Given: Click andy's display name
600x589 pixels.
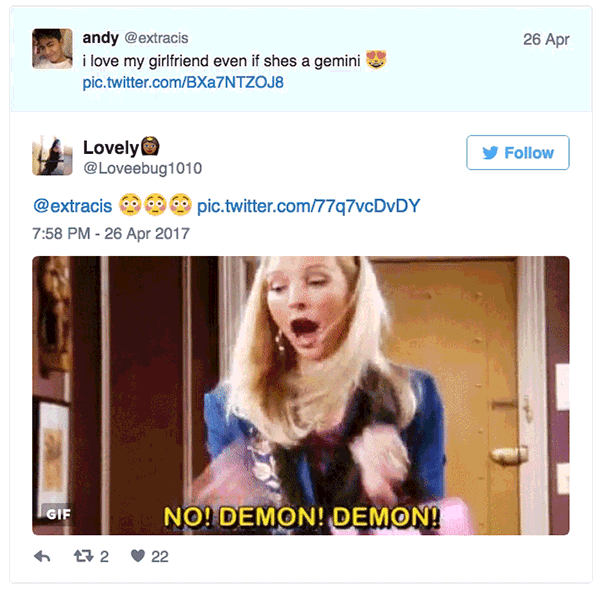Looking at the screenshot, I should [101, 38].
